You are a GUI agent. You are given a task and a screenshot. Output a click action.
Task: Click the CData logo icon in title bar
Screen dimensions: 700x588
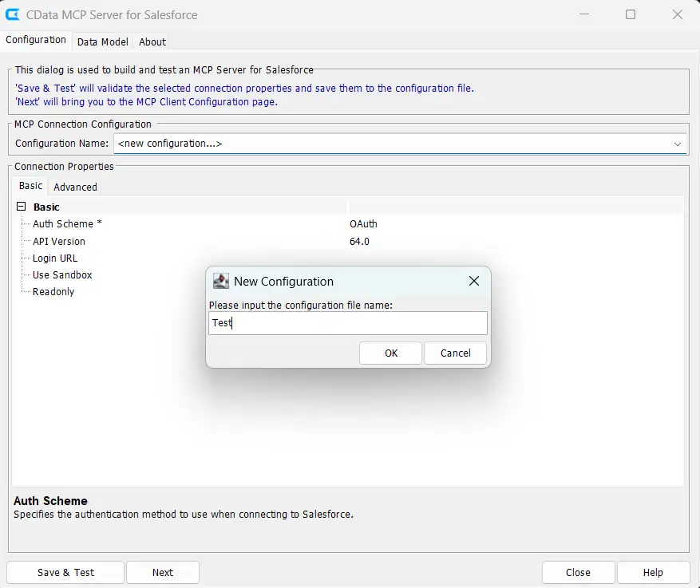[x=13, y=14]
